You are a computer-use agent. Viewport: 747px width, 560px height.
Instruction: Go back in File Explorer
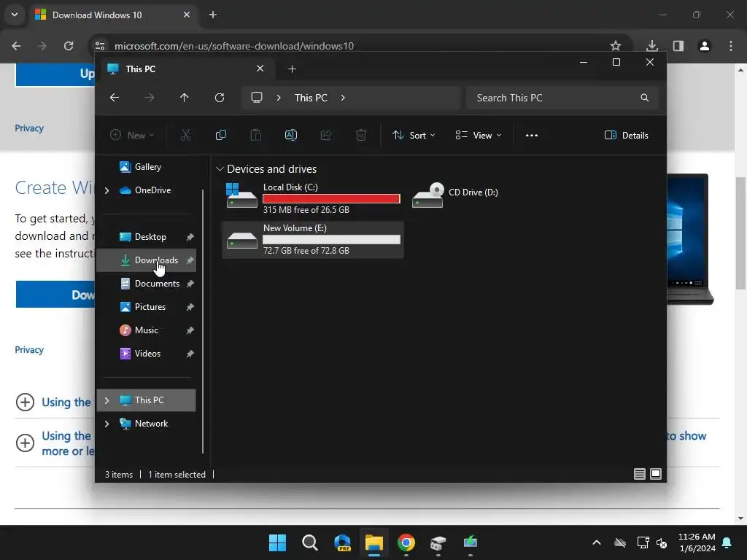115,98
